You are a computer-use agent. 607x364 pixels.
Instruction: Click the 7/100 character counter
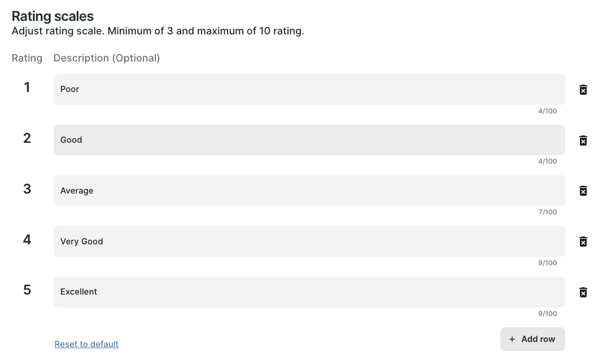tap(547, 212)
